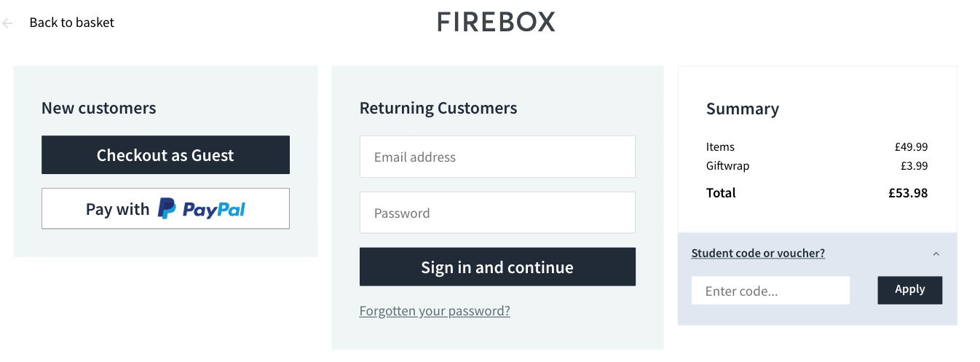Collapse the voucher section chevron

coord(936,254)
